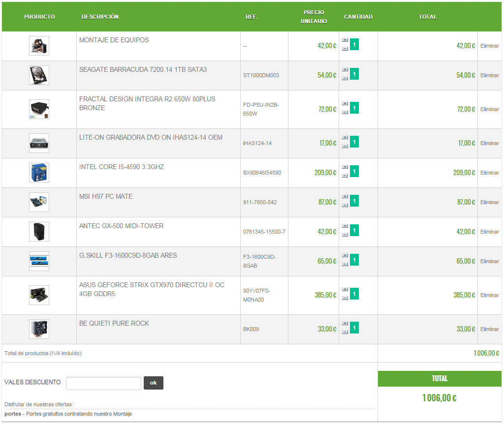Select quantity box for ASUS GTX970

tap(354, 294)
